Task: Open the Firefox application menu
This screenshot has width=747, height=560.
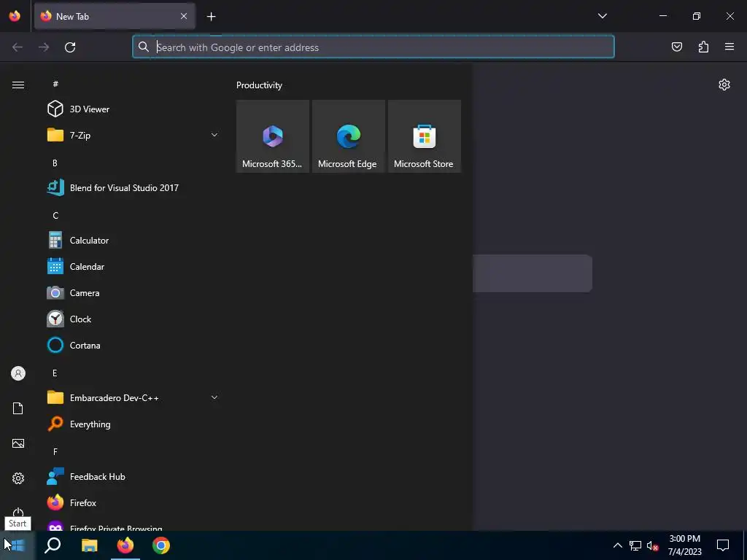Action: (729, 47)
